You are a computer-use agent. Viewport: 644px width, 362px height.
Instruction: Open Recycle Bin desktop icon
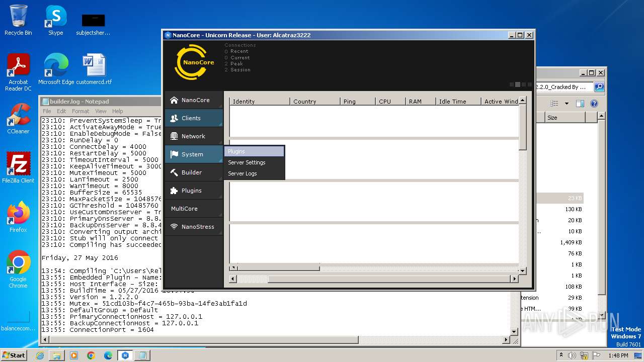pos(18,21)
